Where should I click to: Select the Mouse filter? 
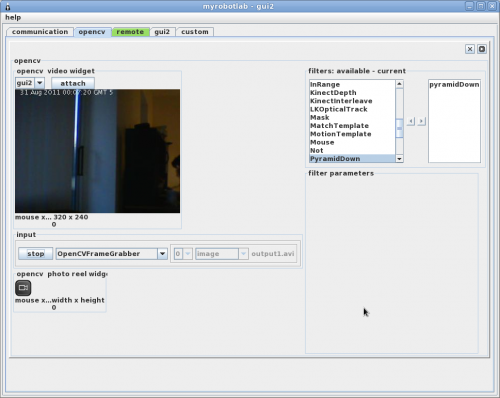tap(352, 142)
